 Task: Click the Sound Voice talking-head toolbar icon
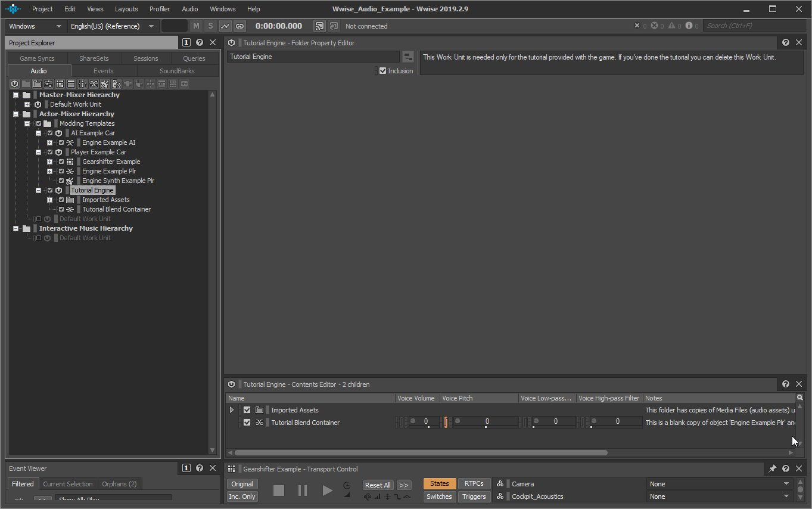pos(116,84)
